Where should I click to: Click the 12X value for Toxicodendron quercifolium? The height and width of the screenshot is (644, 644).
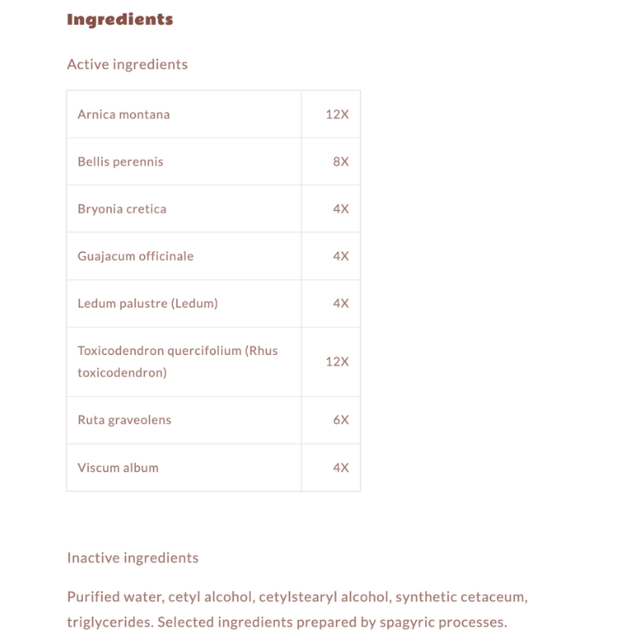point(337,361)
